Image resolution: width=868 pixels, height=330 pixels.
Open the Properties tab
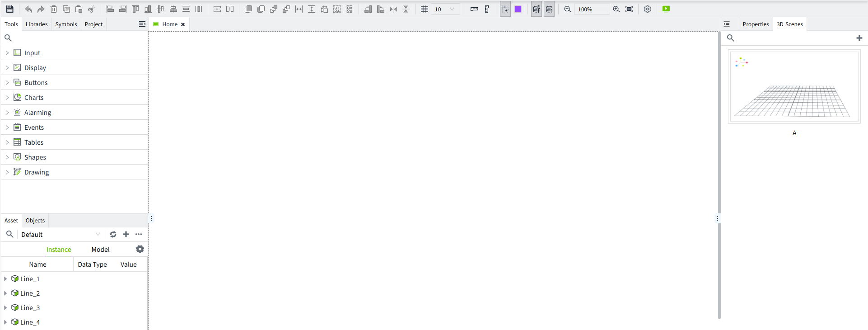point(756,24)
